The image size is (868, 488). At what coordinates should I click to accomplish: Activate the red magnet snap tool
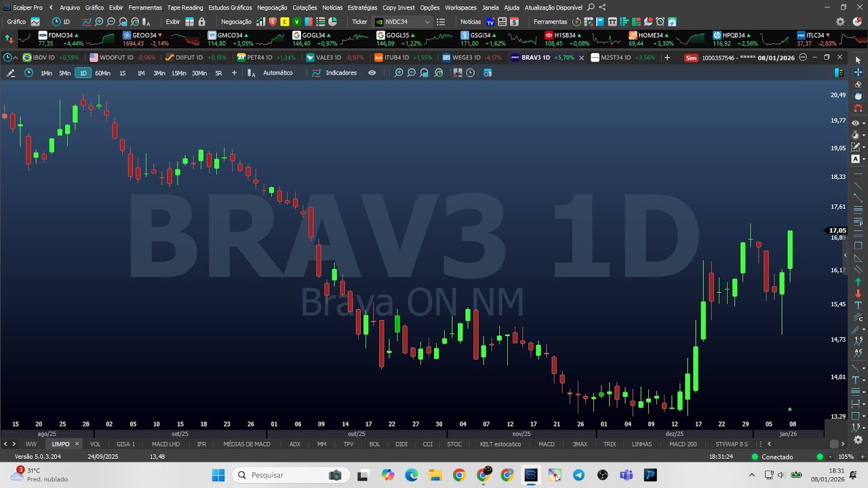click(x=858, y=108)
